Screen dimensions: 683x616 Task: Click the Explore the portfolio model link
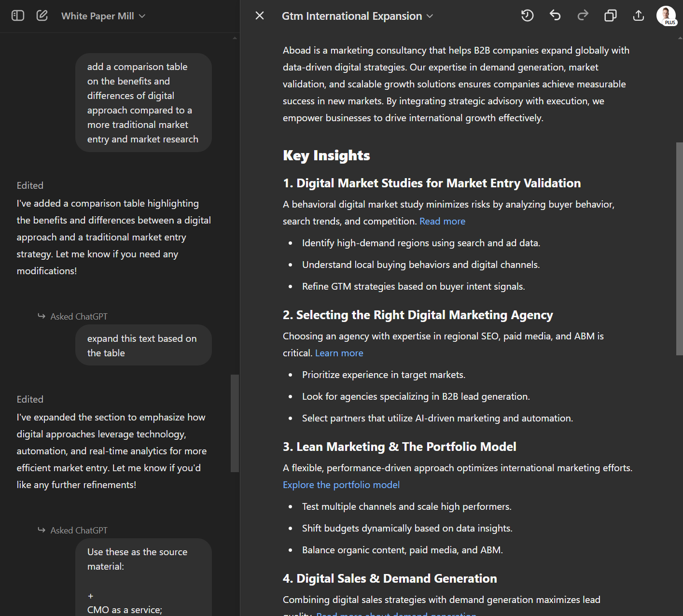341,485
